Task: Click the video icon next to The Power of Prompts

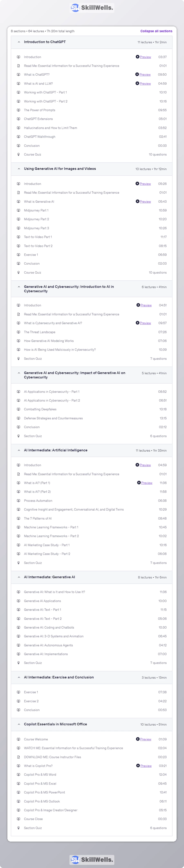Action: (18, 110)
